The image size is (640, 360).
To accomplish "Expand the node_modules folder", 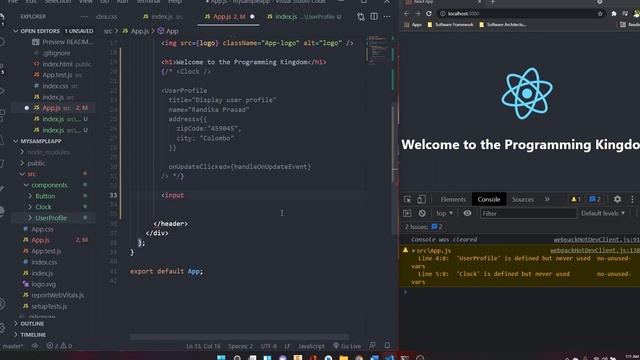I will 22,152.
